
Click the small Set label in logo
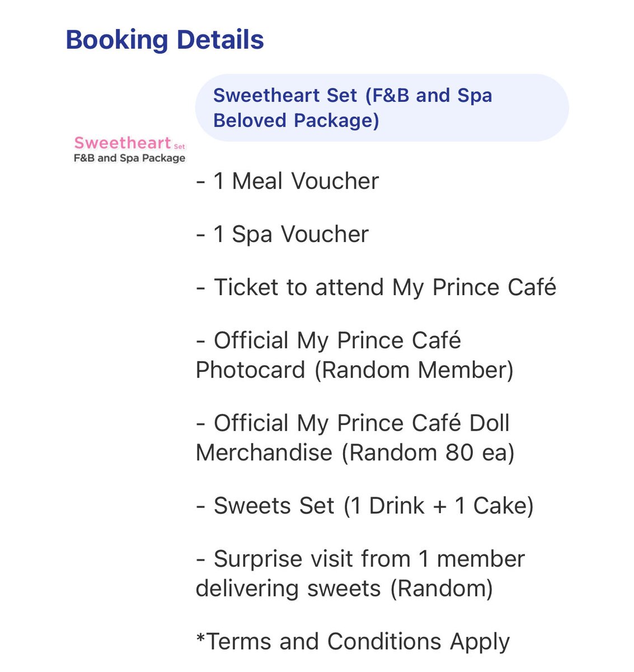(179, 147)
